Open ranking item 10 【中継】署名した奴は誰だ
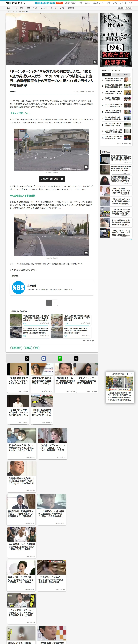The height and width of the screenshot is (644, 138). coord(116,138)
